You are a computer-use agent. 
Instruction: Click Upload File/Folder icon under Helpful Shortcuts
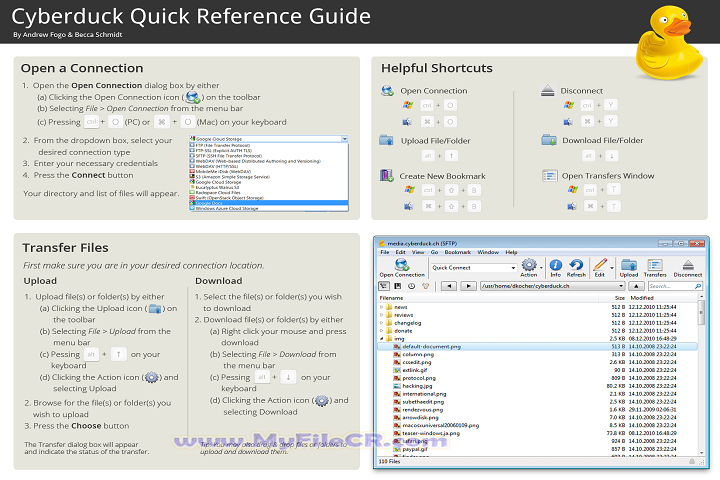[x=386, y=140]
